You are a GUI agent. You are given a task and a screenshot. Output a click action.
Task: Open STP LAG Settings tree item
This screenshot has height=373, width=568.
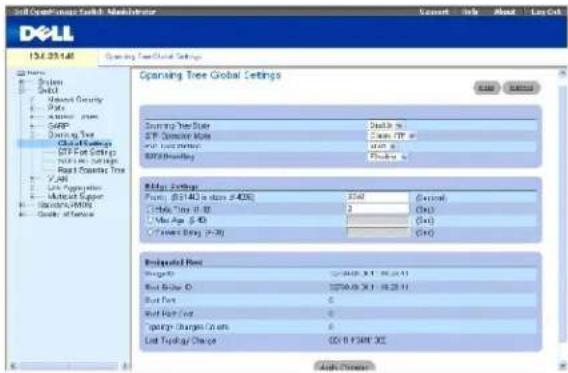(x=88, y=161)
